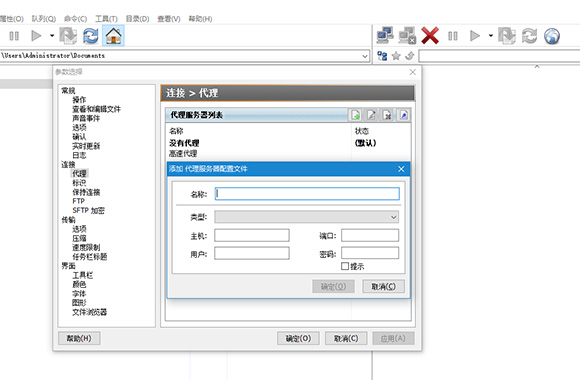Start transfer with left toolbar play icon

click(x=36, y=36)
